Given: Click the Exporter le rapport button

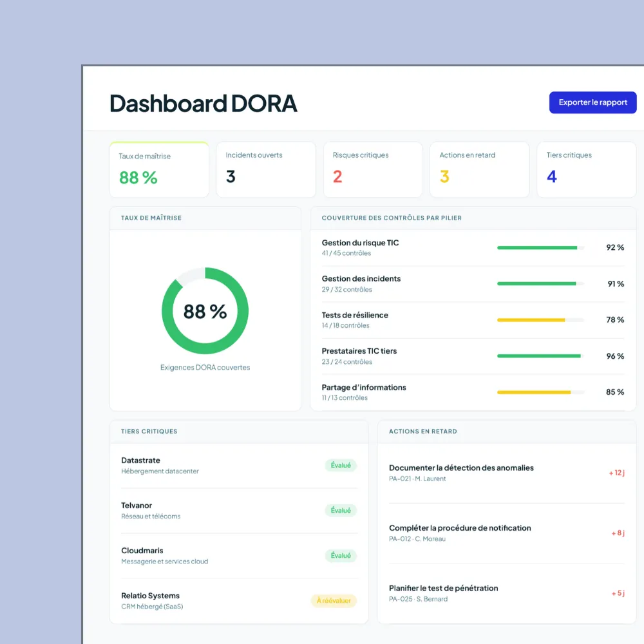Looking at the screenshot, I should point(592,102).
